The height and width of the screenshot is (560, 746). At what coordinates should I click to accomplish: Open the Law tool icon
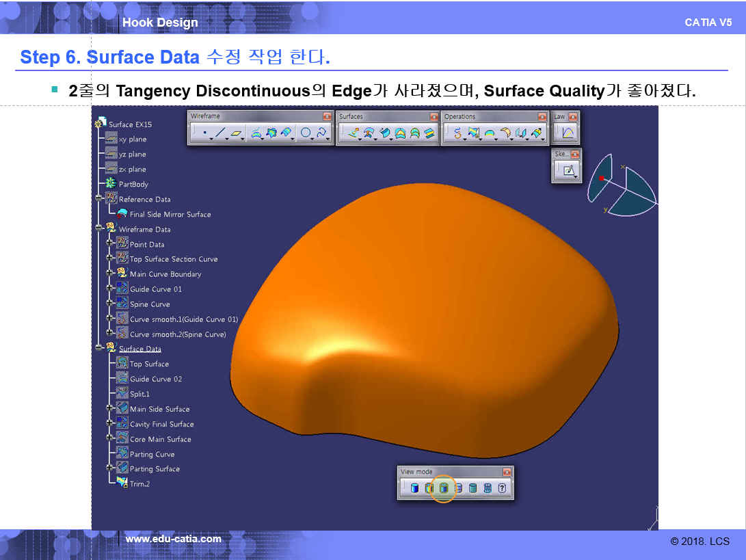pyautogui.click(x=568, y=133)
